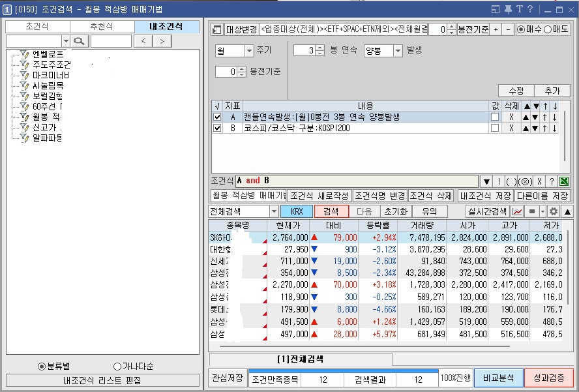This screenshot has height=392, width=579.
Task: Click the 'T' font icon in title bar
Action: pos(520,9)
